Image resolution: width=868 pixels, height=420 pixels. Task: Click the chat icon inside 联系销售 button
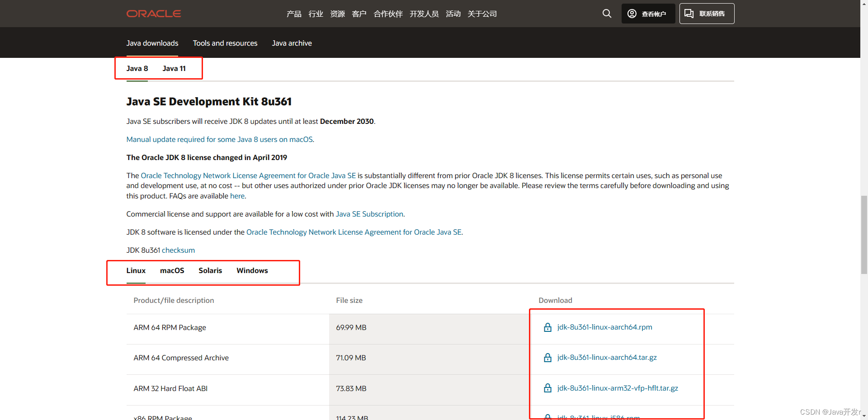click(689, 14)
